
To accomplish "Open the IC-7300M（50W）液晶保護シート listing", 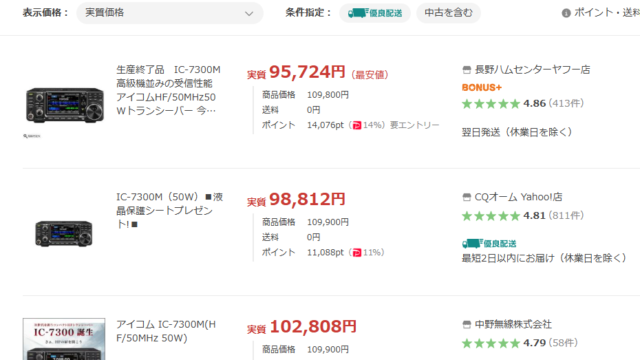I will click(169, 211).
